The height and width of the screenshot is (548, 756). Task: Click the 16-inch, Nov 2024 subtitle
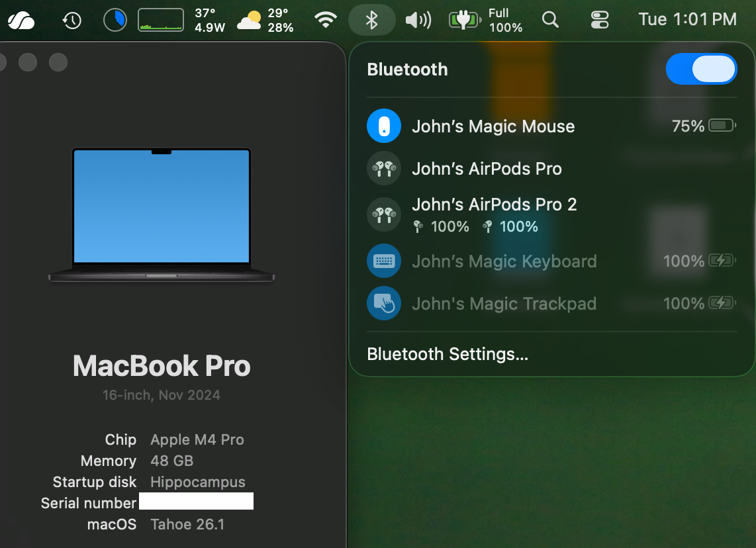(162, 395)
